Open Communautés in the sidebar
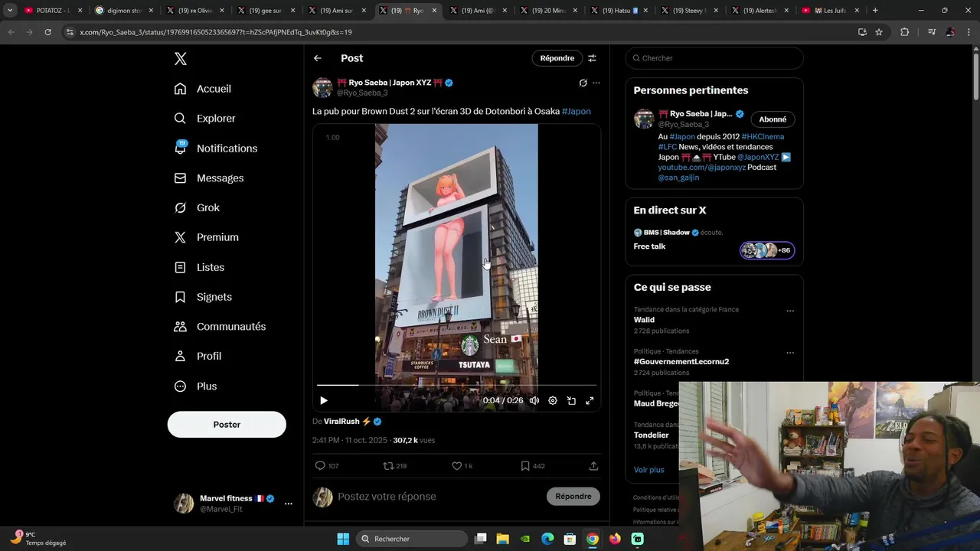The height and width of the screenshot is (551, 980). coord(220,327)
